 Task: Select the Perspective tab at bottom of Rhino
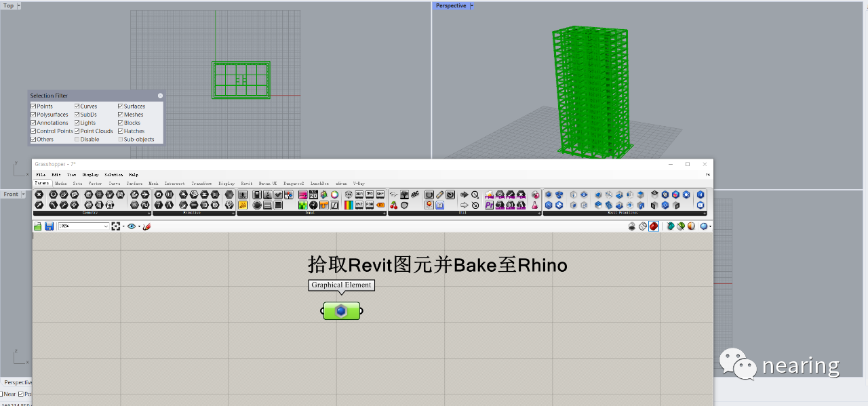(18, 382)
